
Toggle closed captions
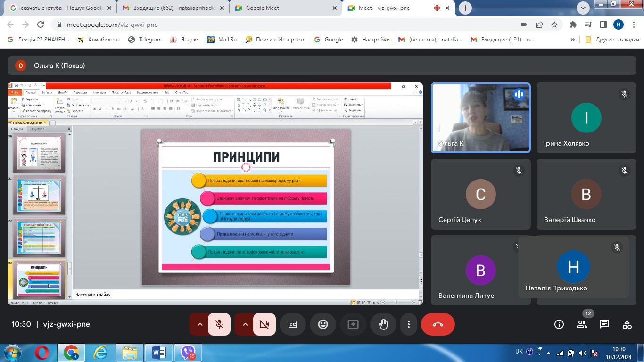coord(293,324)
